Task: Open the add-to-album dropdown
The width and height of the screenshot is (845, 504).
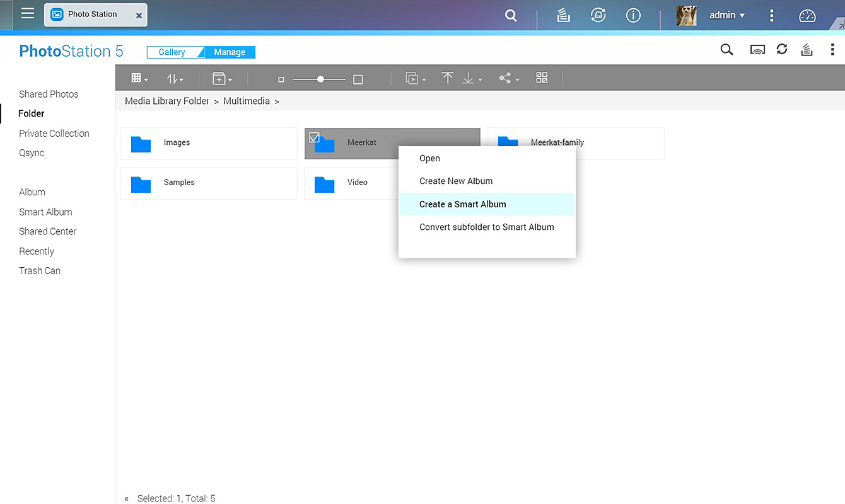Action: pyautogui.click(x=222, y=79)
